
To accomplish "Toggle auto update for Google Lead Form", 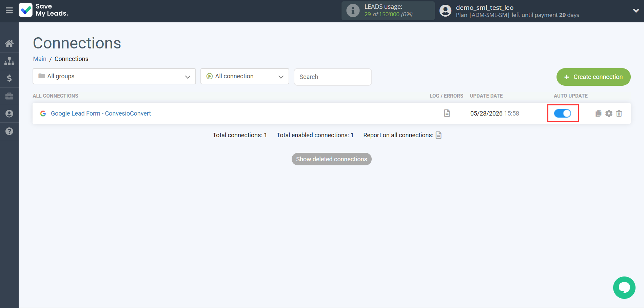I will pyautogui.click(x=563, y=114).
